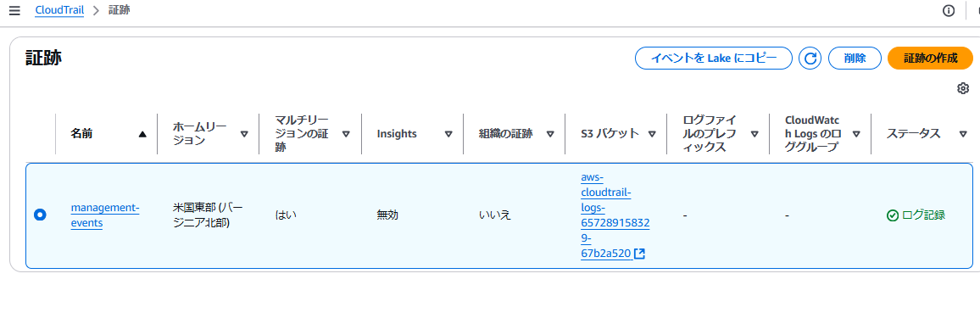Click the 証跡の作成 button
Screen dimensions: 980x335
click(930, 59)
